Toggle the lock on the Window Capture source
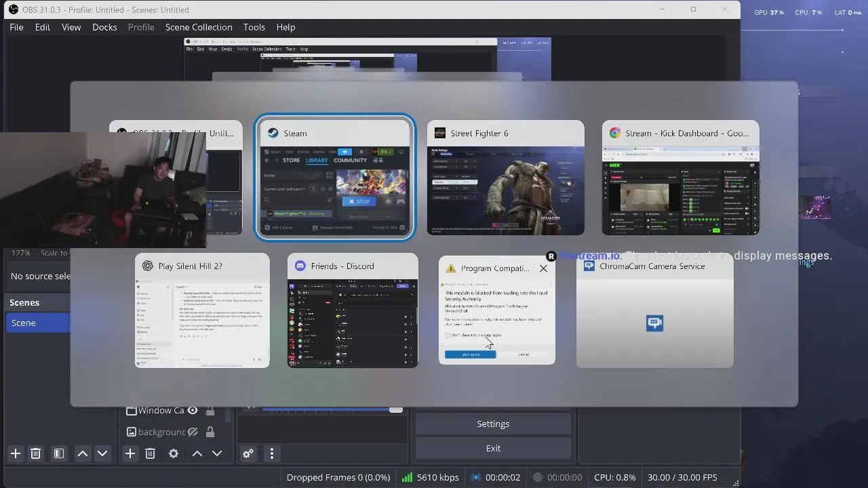The width and height of the screenshot is (868, 488). point(210,410)
